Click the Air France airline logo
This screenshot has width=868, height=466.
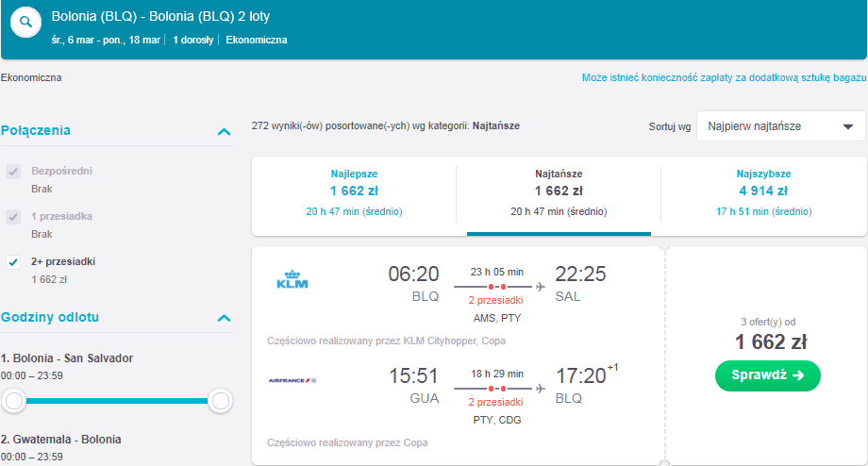[x=292, y=381]
